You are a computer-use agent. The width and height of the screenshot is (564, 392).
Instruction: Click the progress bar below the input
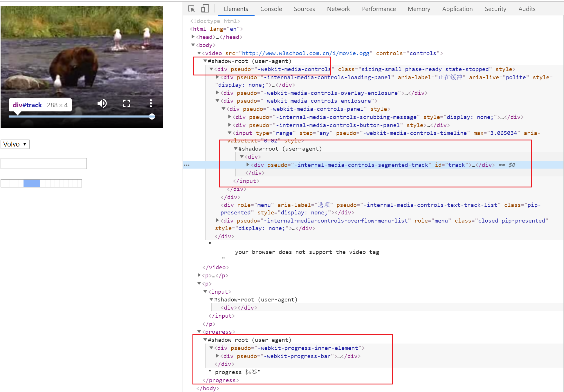click(41, 183)
